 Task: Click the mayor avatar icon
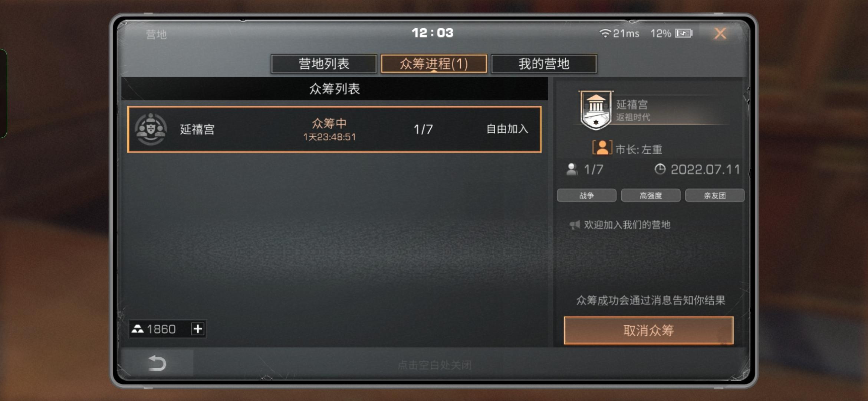[x=602, y=148]
